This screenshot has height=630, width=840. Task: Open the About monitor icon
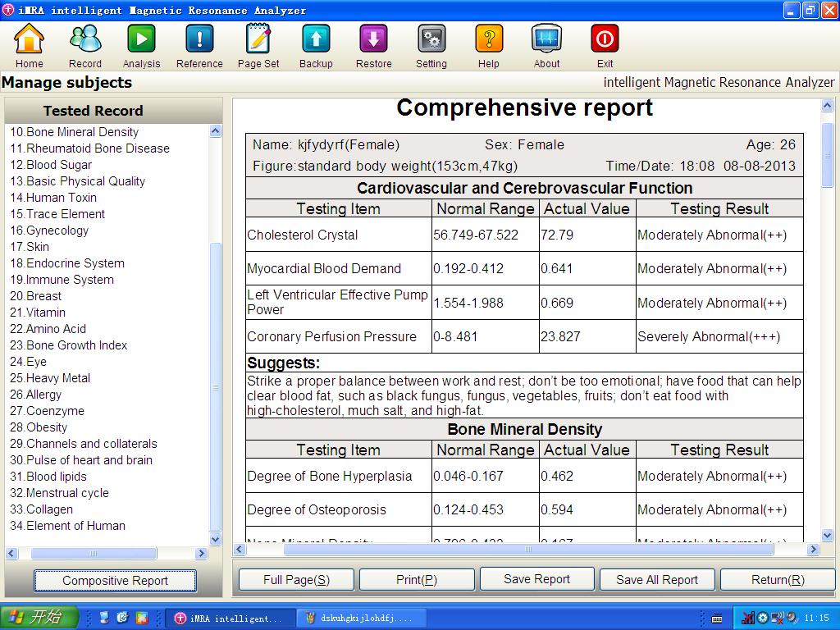point(546,39)
